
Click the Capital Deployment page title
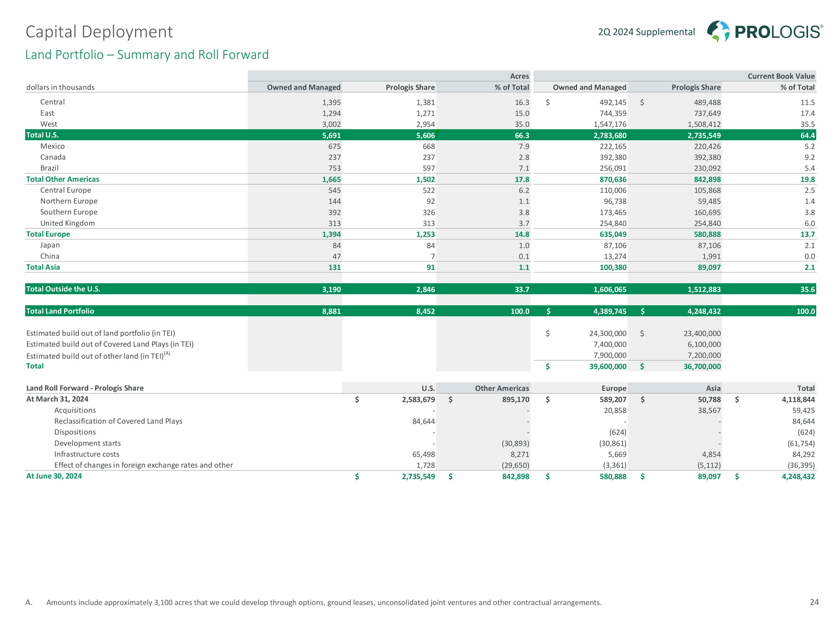pos(99,32)
